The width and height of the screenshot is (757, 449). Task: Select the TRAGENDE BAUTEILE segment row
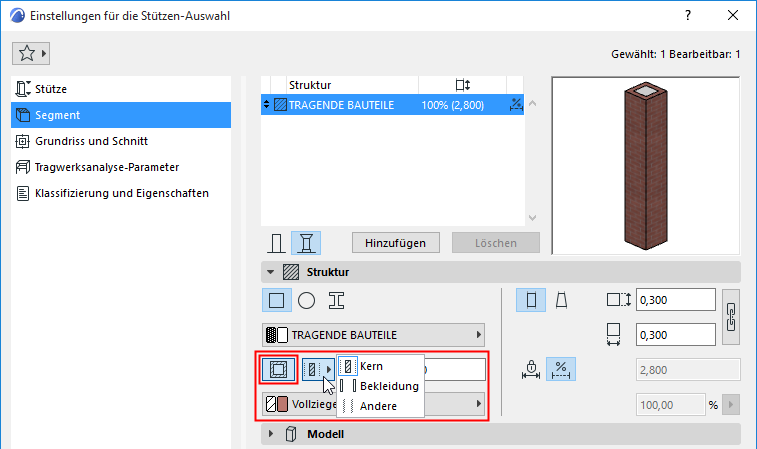pyautogui.click(x=392, y=105)
